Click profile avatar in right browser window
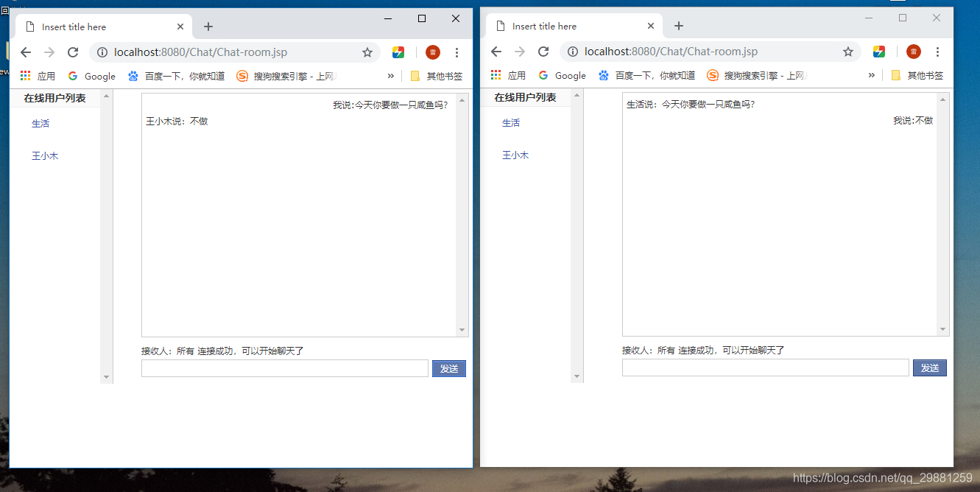980x492 pixels. 914,52
